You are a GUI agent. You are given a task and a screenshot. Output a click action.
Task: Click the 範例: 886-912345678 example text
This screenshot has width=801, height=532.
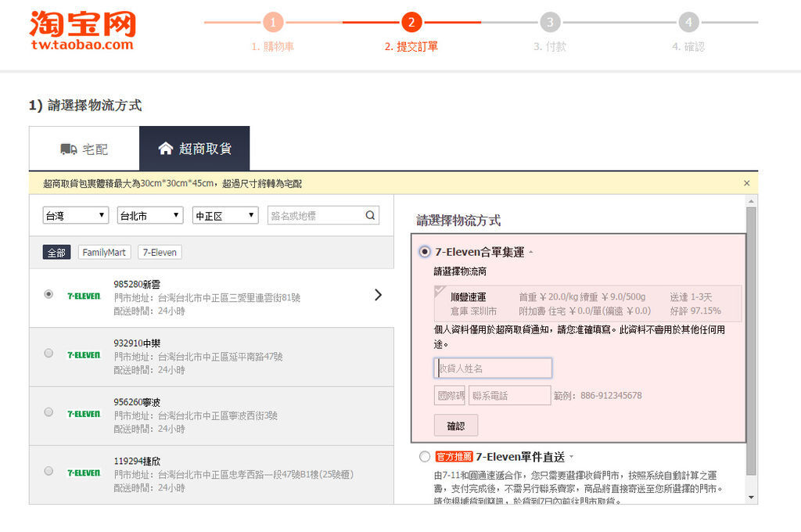(598, 396)
